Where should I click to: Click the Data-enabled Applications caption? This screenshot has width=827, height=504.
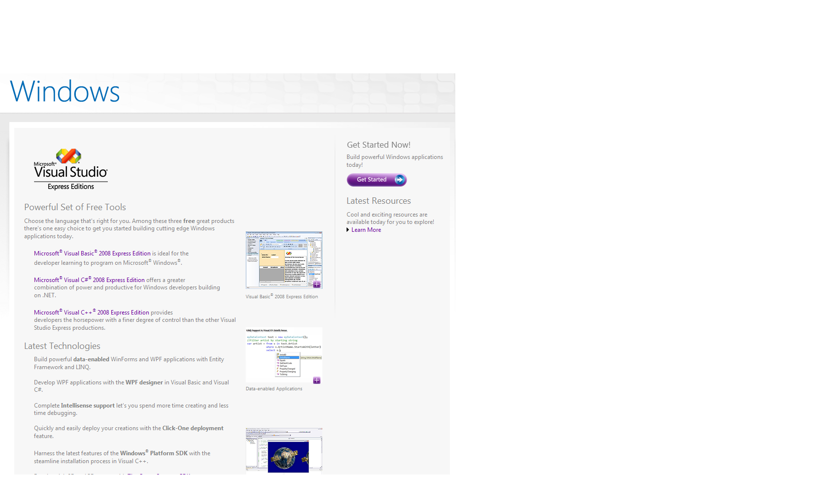tap(274, 389)
